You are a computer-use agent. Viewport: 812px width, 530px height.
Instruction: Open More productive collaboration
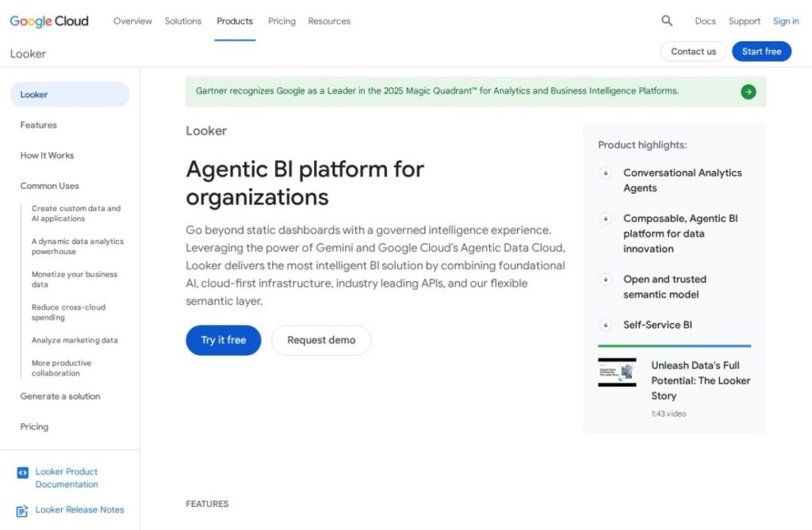61,368
